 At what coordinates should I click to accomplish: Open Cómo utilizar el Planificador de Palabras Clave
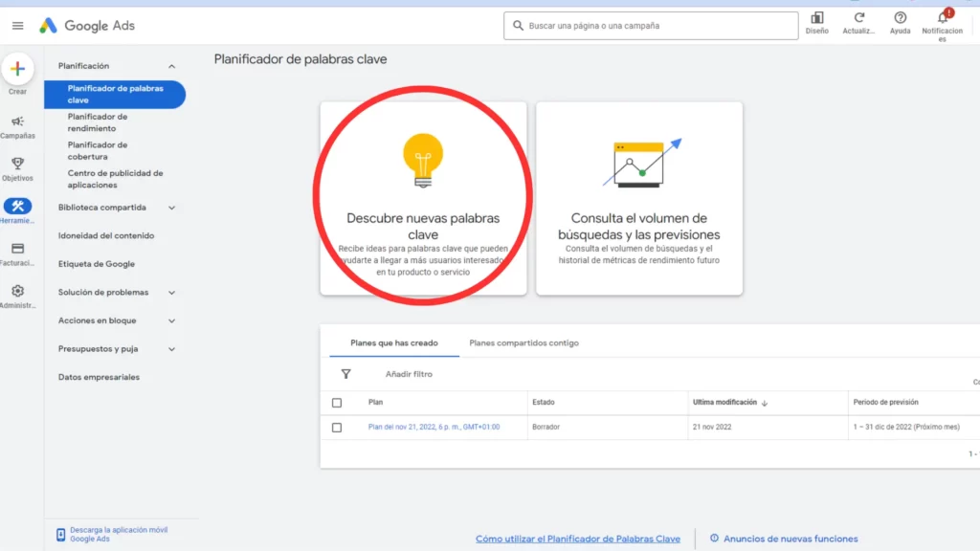pos(577,539)
